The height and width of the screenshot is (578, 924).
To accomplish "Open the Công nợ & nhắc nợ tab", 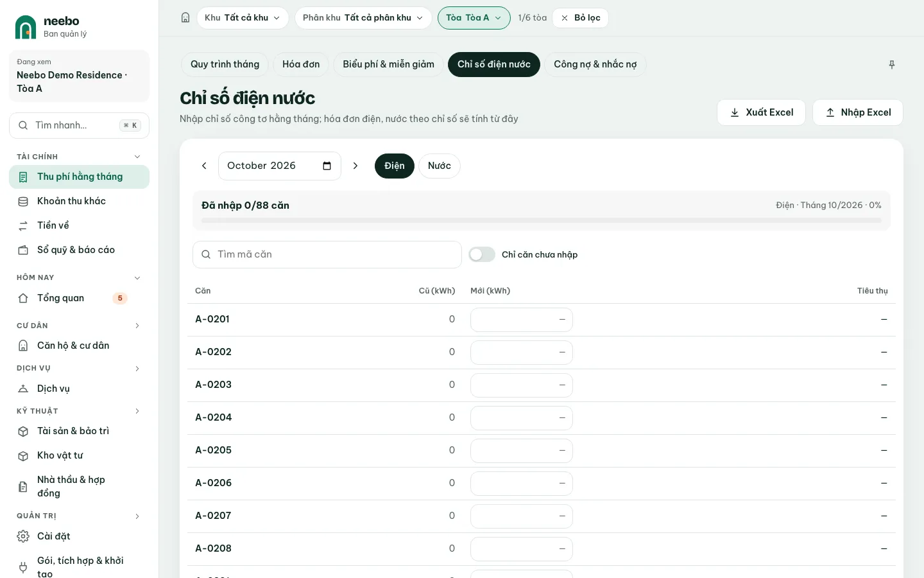I will tap(595, 64).
